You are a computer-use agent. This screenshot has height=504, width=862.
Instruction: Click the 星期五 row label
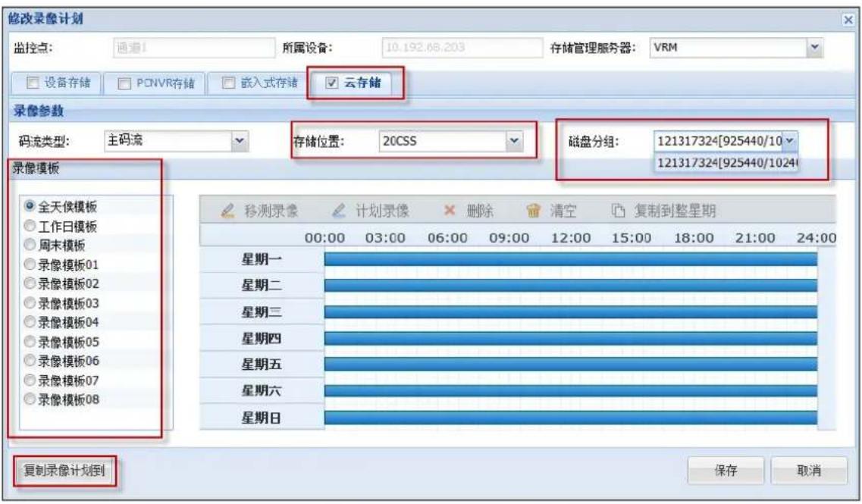[x=262, y=364]
